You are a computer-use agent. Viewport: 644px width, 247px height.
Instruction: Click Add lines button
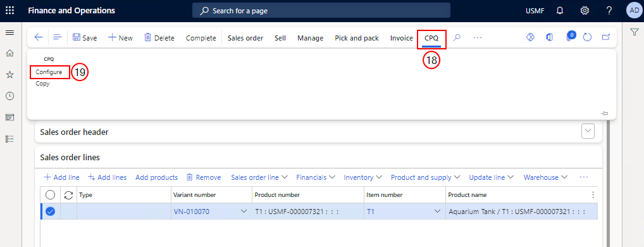[x=107, y=177]
